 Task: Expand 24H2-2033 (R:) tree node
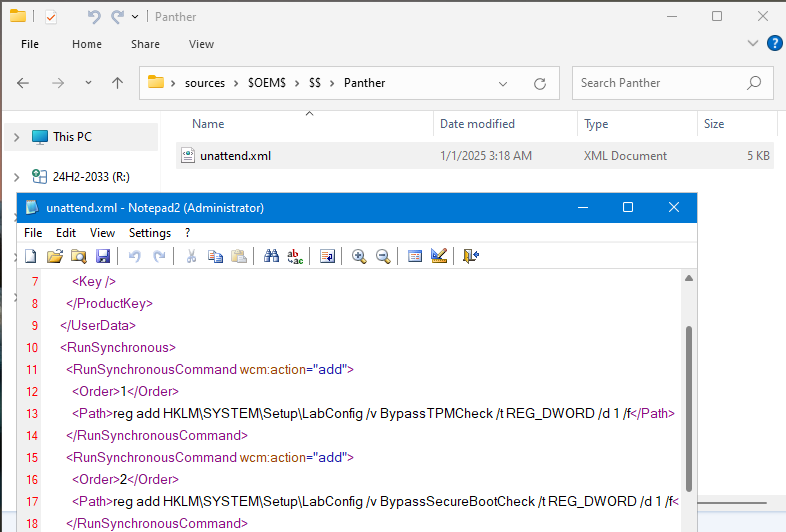coord(17,177)
